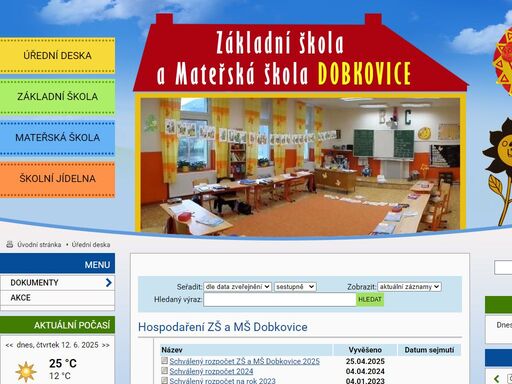Click the Hospodaření ZŠ a MŠ Dobkovice heading

[x=223, y=327]
